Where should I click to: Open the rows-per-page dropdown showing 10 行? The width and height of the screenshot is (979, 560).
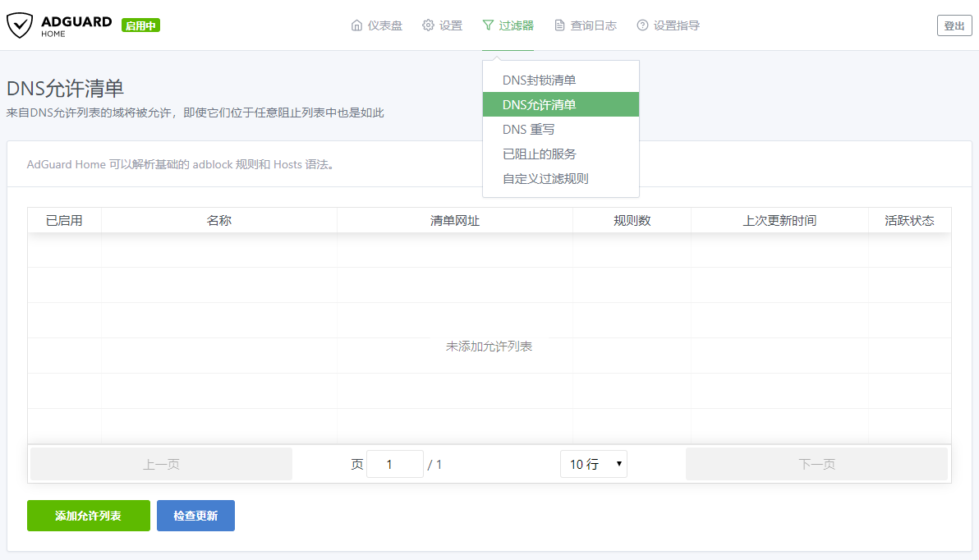click(593, 465)
